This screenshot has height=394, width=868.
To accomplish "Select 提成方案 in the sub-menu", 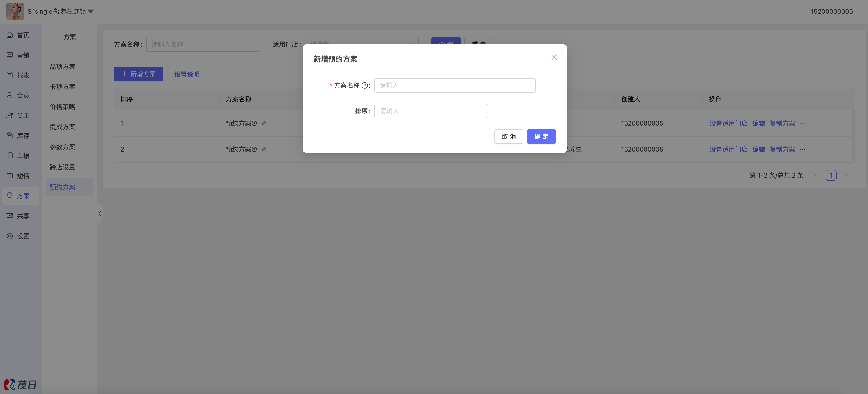I will pyautogui.click(x=62, y=127).
